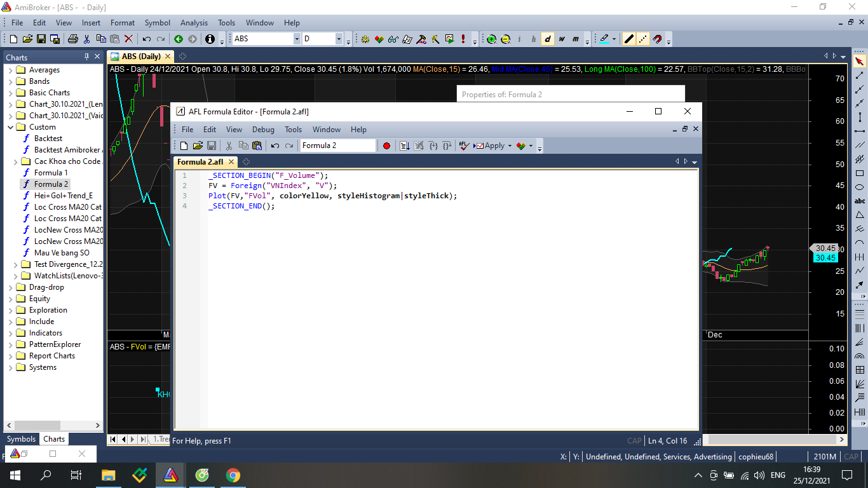Open the Analysis menu
This screenshot has height=488, width=868.
[194, 23]
